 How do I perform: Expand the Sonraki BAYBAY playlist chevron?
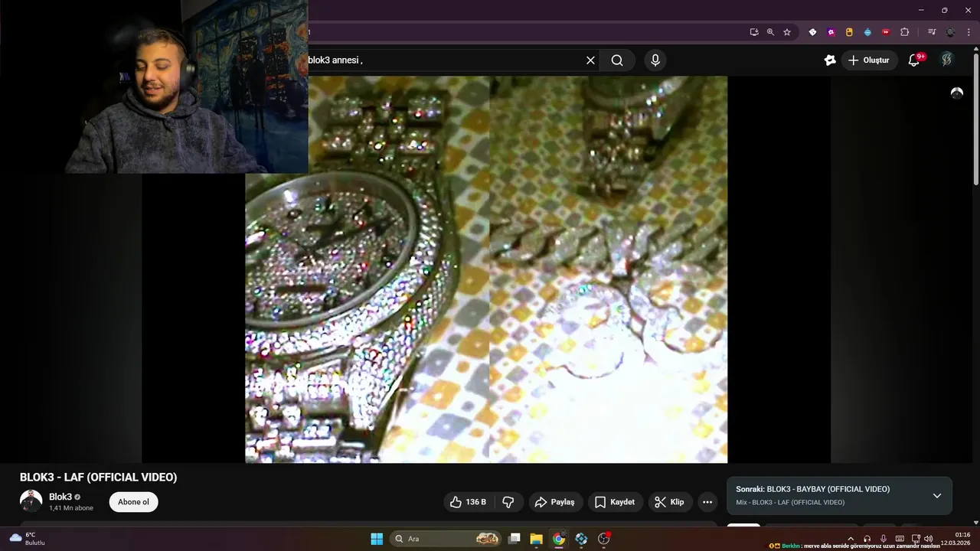936,496
